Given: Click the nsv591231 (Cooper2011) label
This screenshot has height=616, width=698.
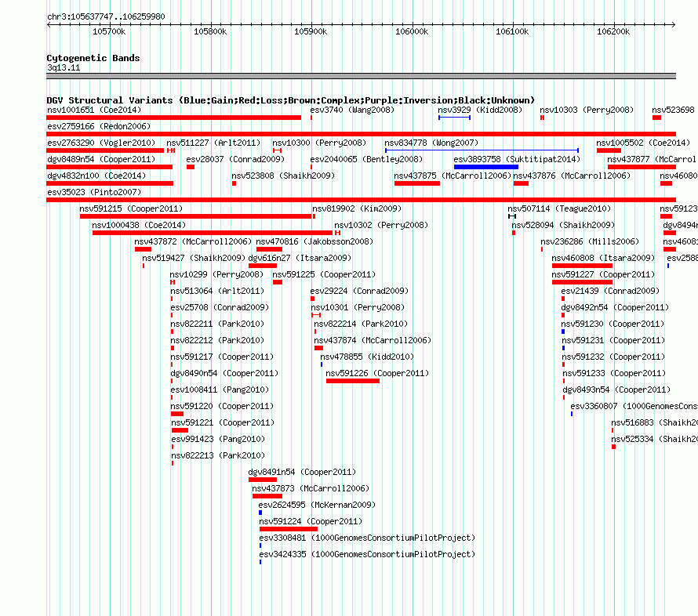Looking at the screenshot, I should point(613,340).
